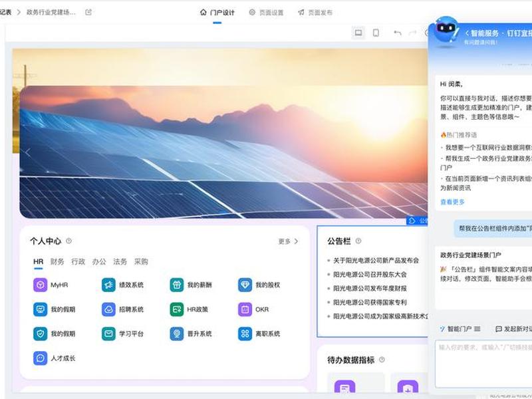Image resolution: width=532 pixels, height=399 pixels.
Task: Open help icon next to 待办数据指标
Action: coord(382,360)
